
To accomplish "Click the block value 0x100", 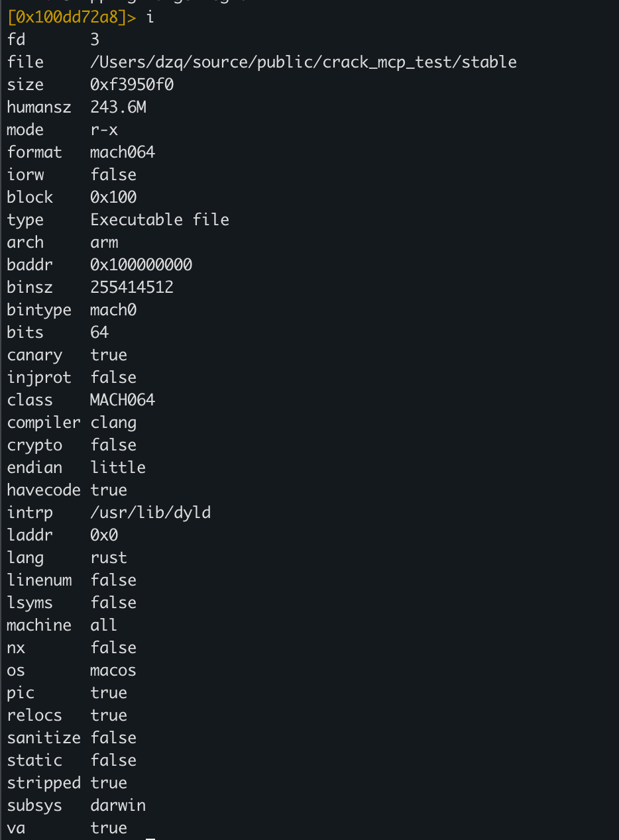I will (x=113, y=197).
